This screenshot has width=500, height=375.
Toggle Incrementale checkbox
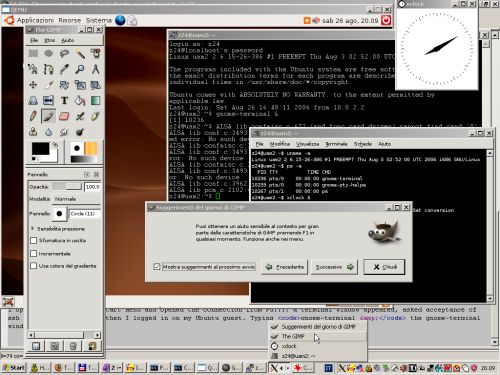[33, 254]
